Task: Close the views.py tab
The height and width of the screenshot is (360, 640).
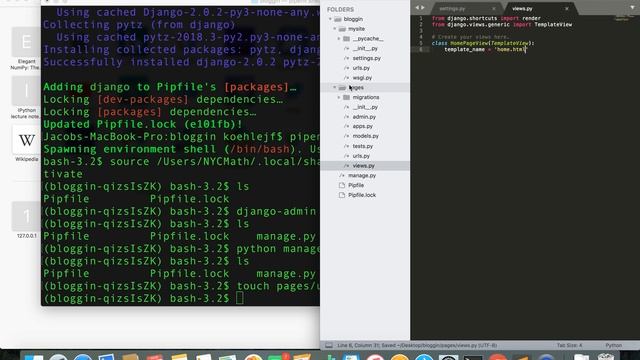Action: (567, 9)
